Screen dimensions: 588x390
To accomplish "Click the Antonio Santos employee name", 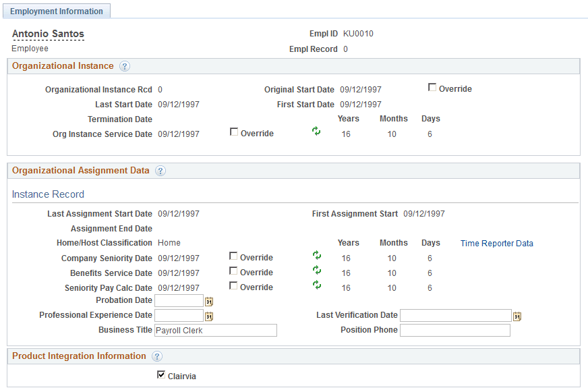I will click(x=48, y=33).
